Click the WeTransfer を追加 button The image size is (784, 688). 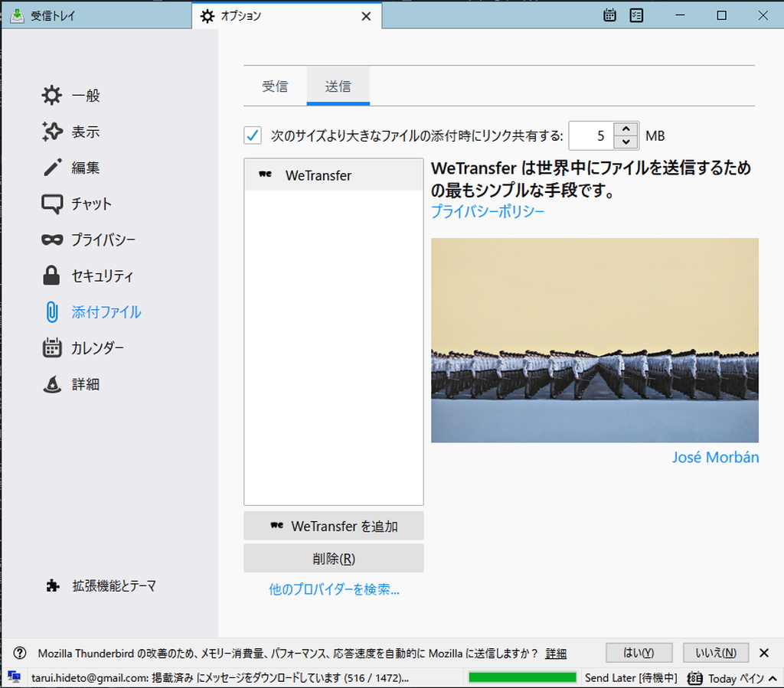333,526
